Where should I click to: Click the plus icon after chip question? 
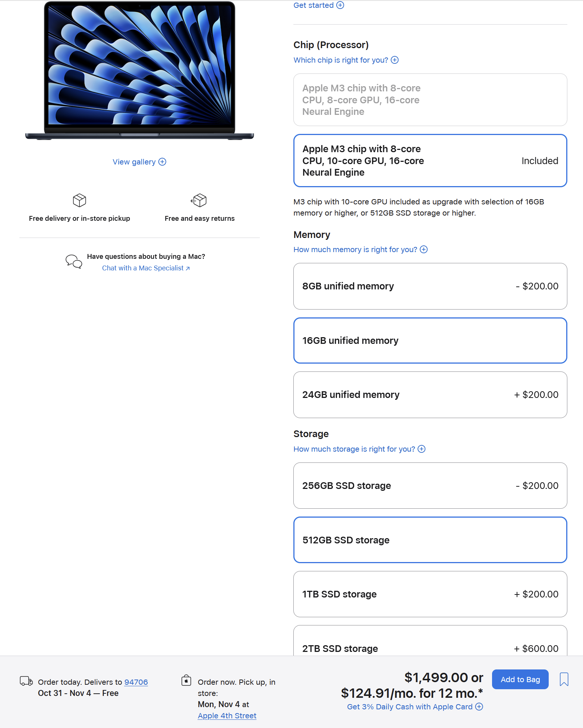(395, 60)
